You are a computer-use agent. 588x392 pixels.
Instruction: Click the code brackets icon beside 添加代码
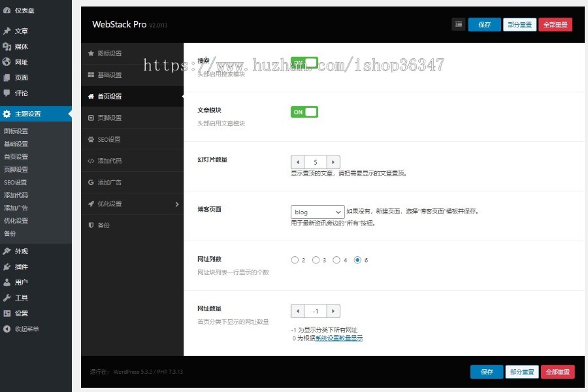tap(91, 161)
